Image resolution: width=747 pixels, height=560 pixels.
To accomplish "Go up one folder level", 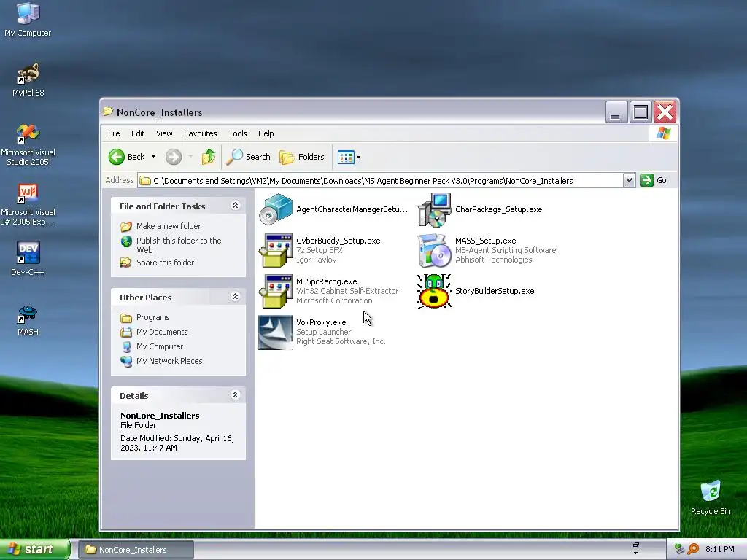I will [x=208, y=157].
